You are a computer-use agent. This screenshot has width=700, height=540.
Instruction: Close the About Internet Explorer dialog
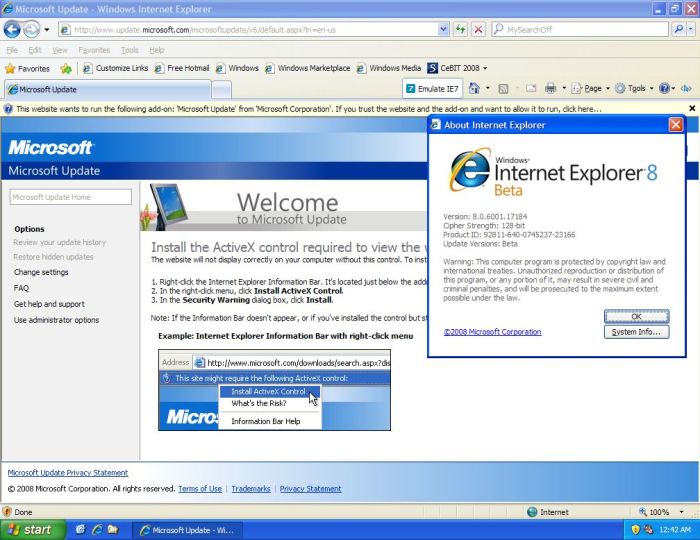coord(675,125)
